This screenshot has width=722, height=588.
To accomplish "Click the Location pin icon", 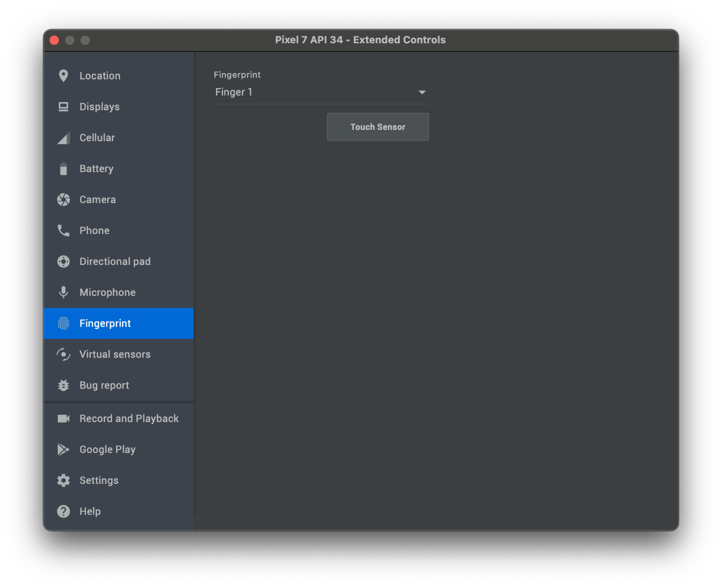I will click(63, 76).
